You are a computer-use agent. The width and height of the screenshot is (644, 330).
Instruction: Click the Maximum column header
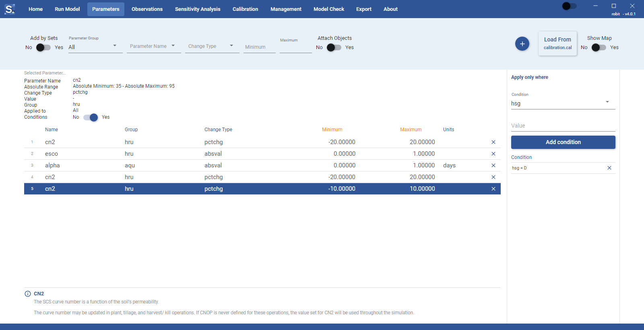(411, 130)
